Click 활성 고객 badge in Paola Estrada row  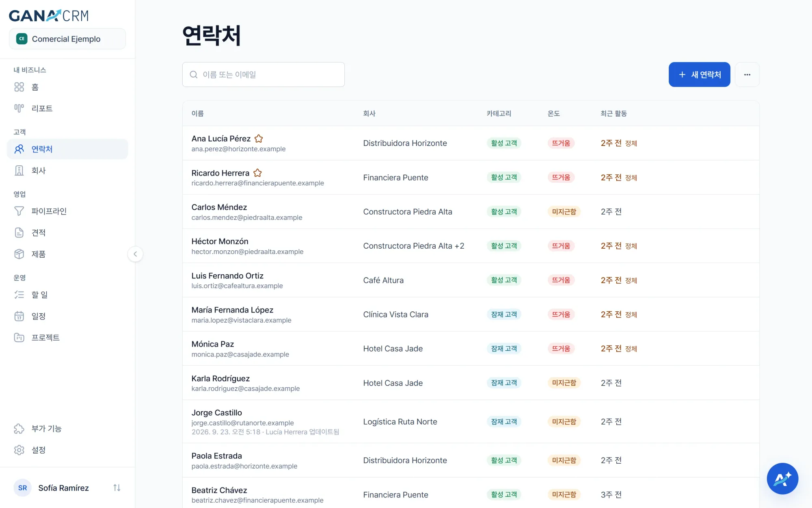(x=504, y=460)
